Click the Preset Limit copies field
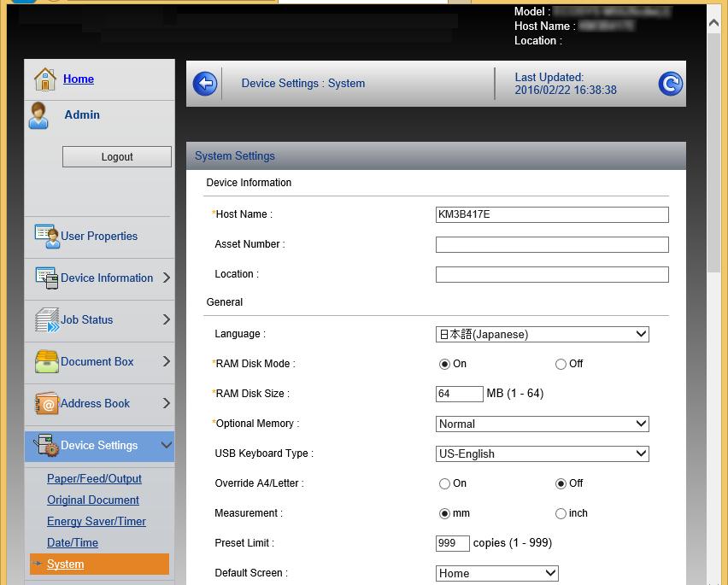The width and height of the screenshot is (728, 585). point(453,543)
